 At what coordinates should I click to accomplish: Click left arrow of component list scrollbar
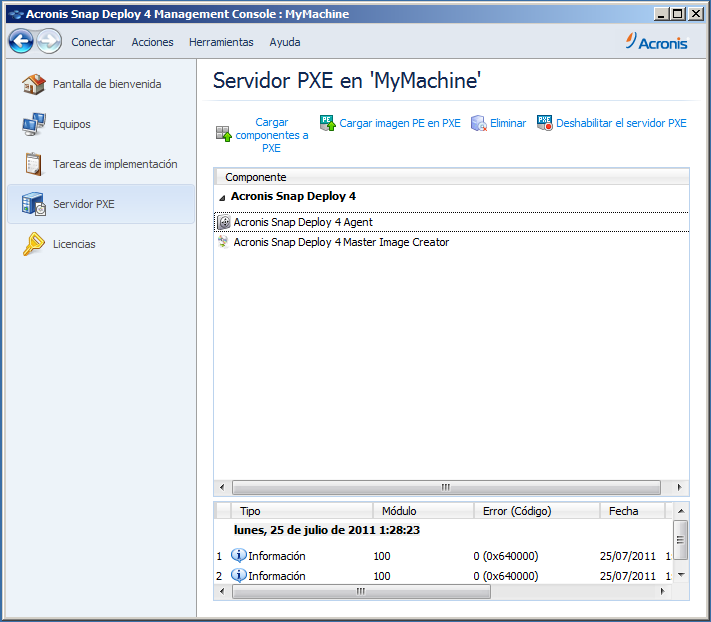coord(222,487)
